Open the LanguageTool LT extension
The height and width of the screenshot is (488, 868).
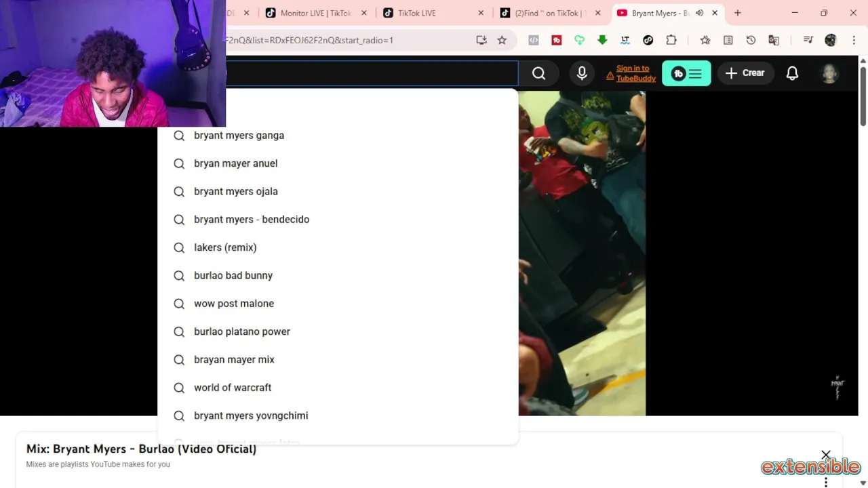point(625,40)
